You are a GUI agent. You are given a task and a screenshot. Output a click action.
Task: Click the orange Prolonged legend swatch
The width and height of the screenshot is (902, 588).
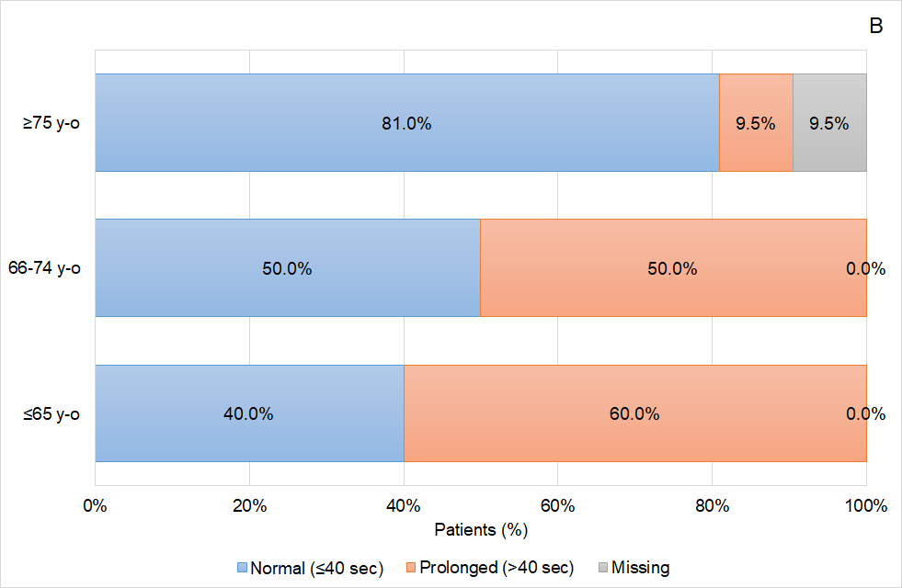point(409,568)
